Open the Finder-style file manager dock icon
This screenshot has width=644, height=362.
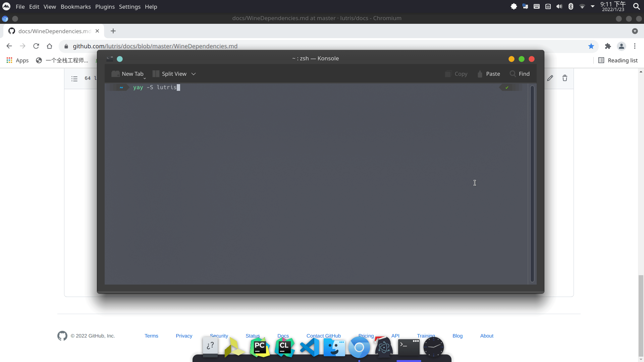tap(334, 348)
